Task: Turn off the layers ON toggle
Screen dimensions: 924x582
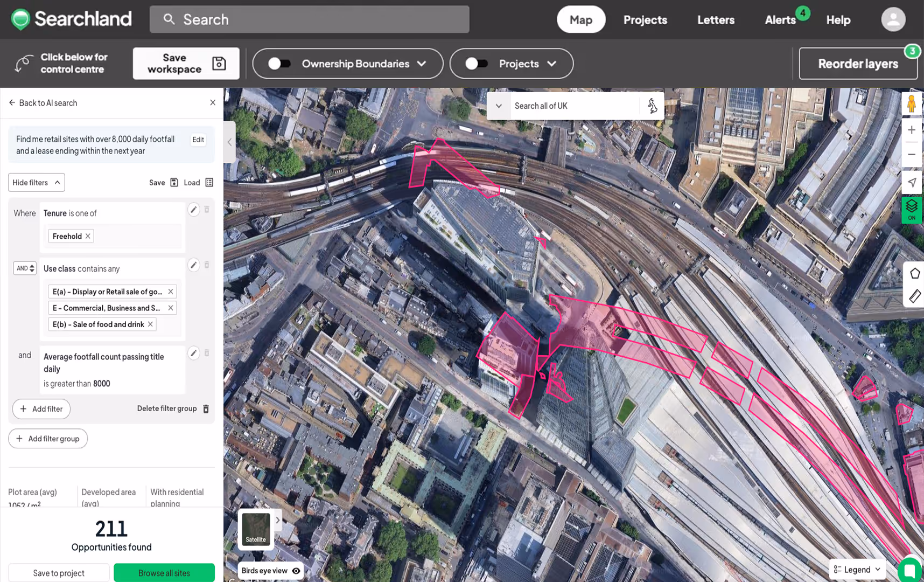Action: [912, 210]
